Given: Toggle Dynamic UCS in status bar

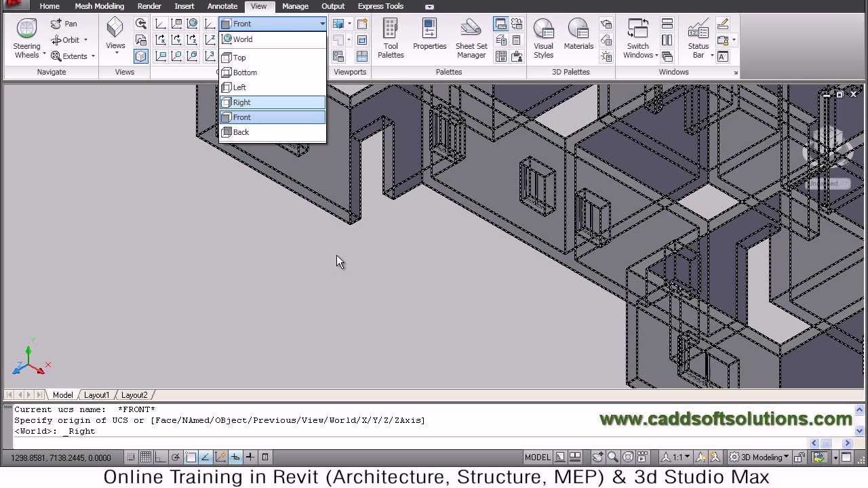Looking at the screenshot, I should click(220, 457).
